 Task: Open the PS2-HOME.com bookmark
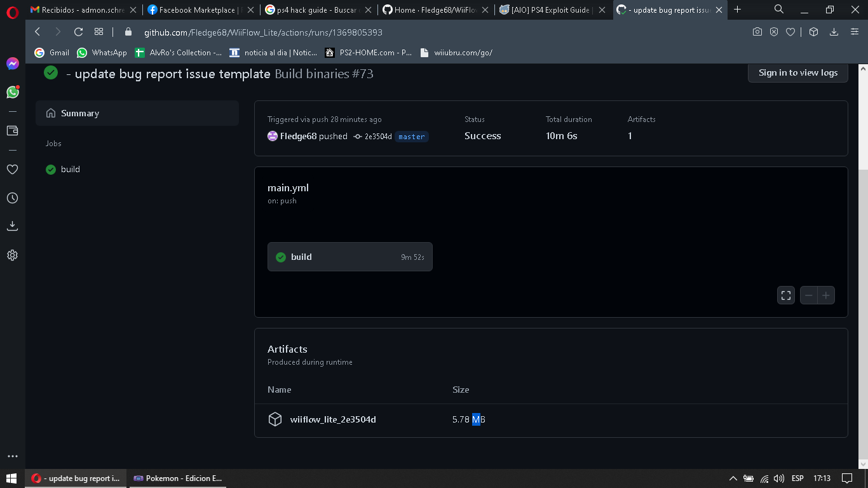(x=369, y=53)
